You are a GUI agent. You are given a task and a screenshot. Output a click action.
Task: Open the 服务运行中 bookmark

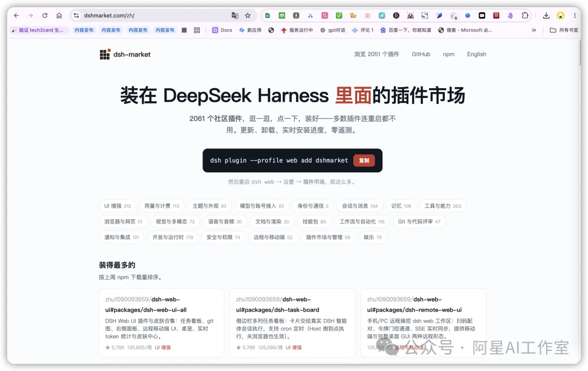[297, 30]
